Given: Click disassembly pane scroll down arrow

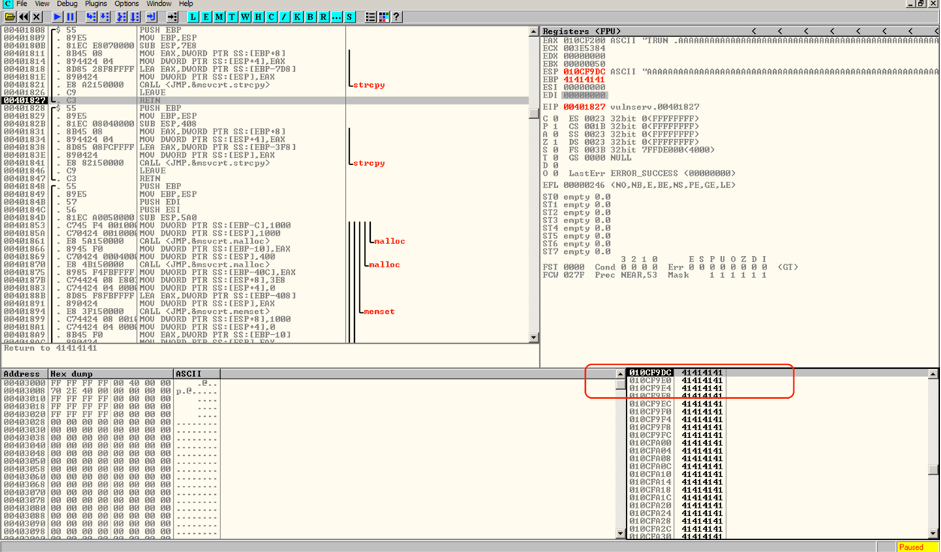Looking at the screenshot, I should 534,338.
